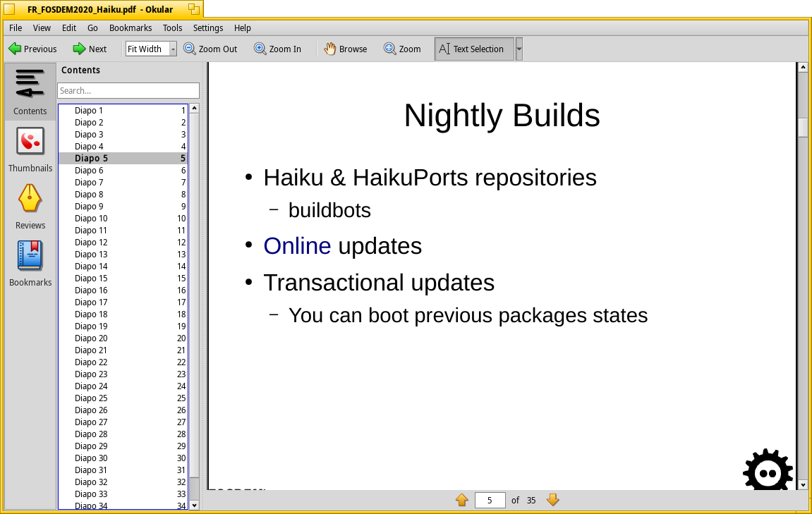Select Diapo 32 in contents
This screenshot has width=812, height=514.
[x=123, y=482]
